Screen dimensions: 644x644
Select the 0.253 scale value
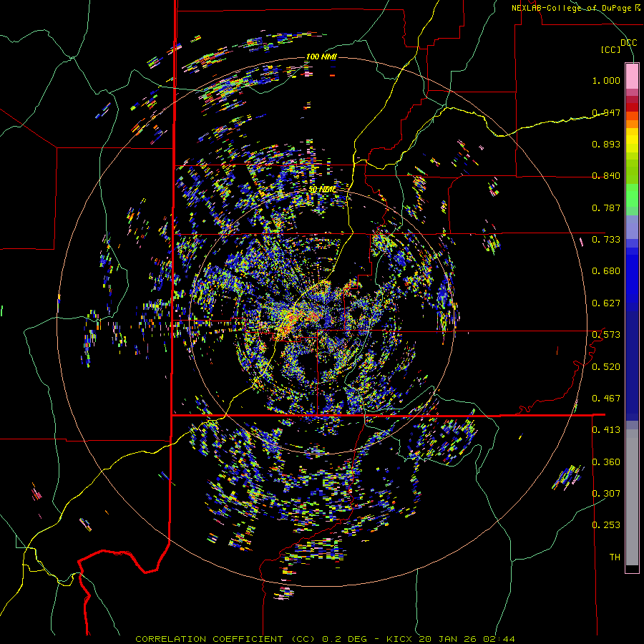[606, 525]
